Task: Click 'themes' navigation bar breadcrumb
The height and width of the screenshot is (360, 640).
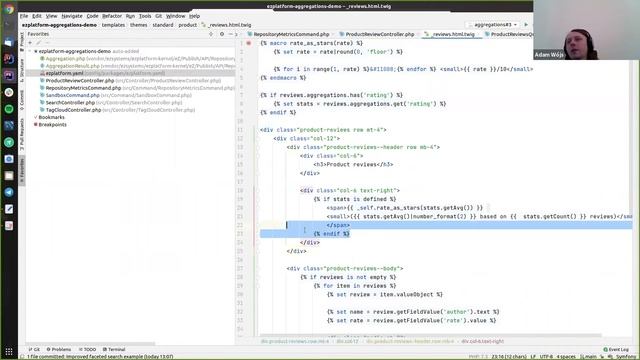Action: coord(138,25)
